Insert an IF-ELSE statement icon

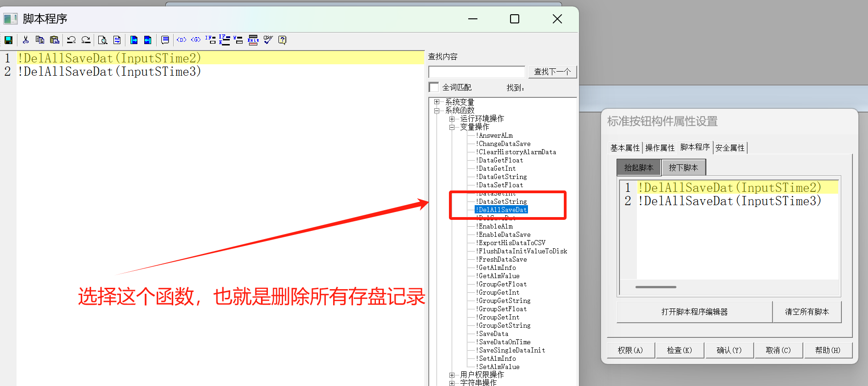(x=224, y=40)
